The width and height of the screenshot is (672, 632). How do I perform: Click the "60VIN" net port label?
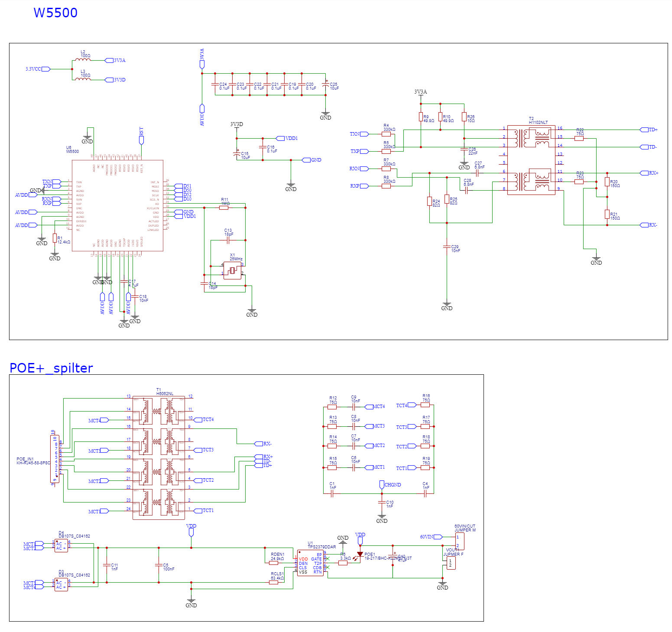click(431, 537)
